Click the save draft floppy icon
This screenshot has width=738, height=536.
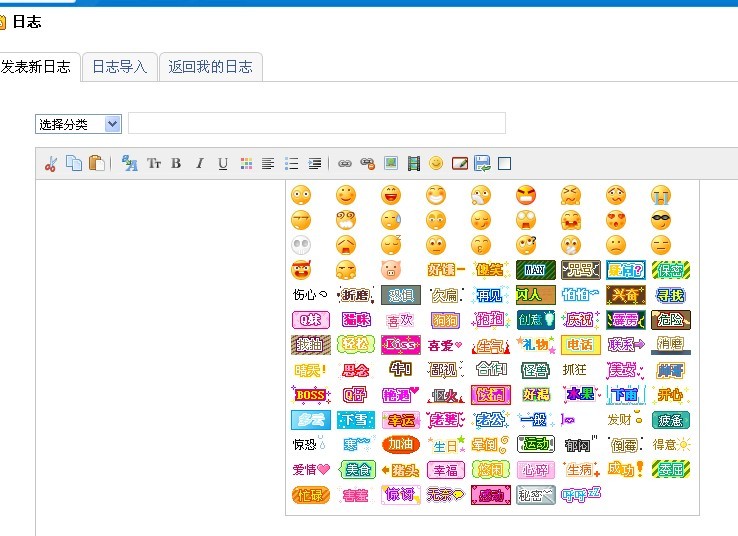click(x=482, y=163)
